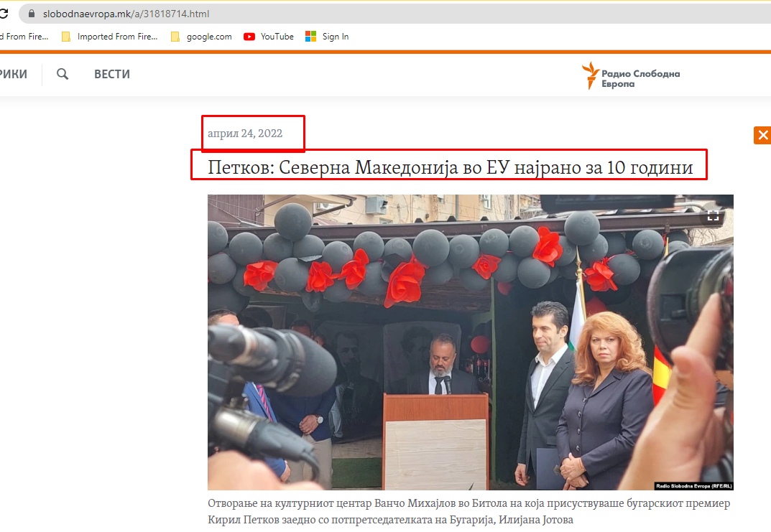Expand the article photo to fullscreen
Image resolution: width=771 pixels, height=532 pixels.
(x=713, y=215)
